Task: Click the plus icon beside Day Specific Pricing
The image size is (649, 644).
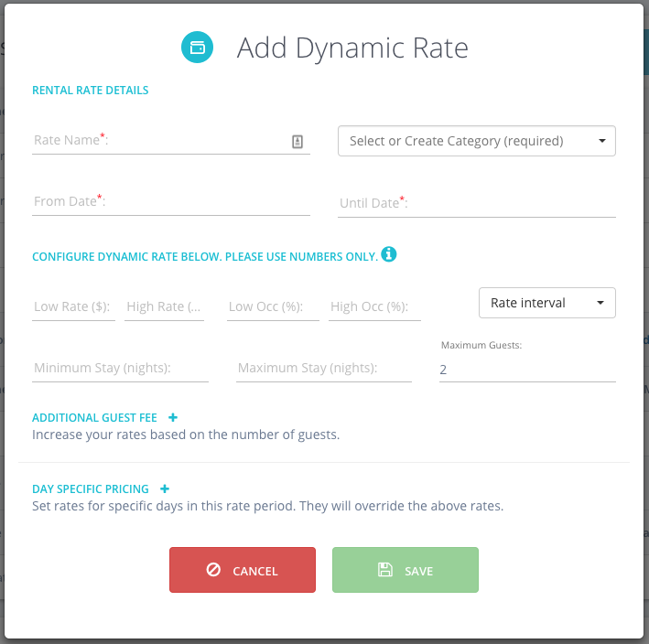Action: point(165,488)
